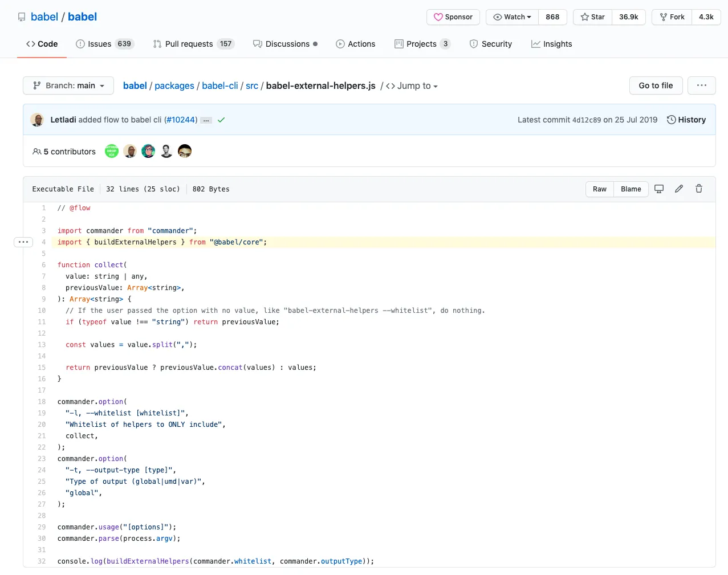Edit file with pencil icon

pos(679,189)
